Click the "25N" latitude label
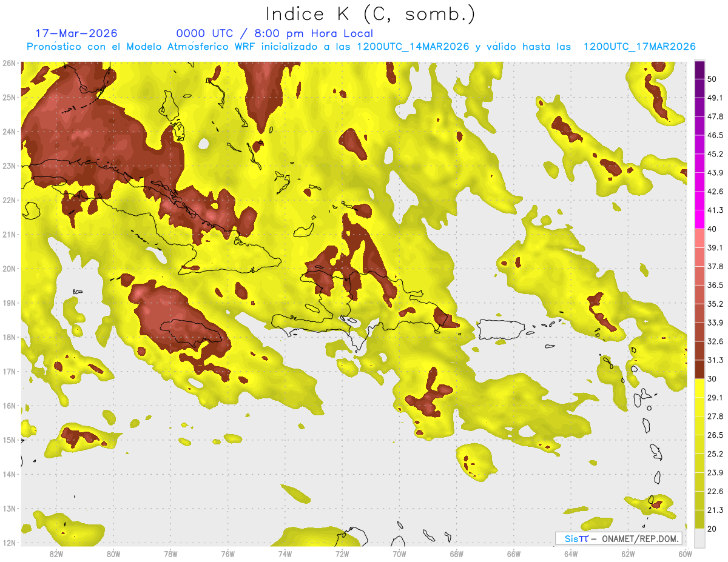Screen dimensions: 728x562 pos(9,97)
